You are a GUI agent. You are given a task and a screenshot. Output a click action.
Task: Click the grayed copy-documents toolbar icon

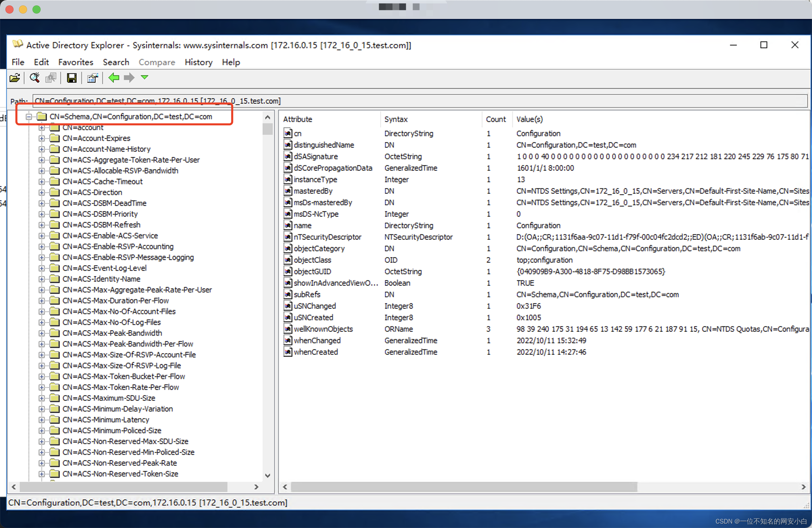click(x=51, y=78)
